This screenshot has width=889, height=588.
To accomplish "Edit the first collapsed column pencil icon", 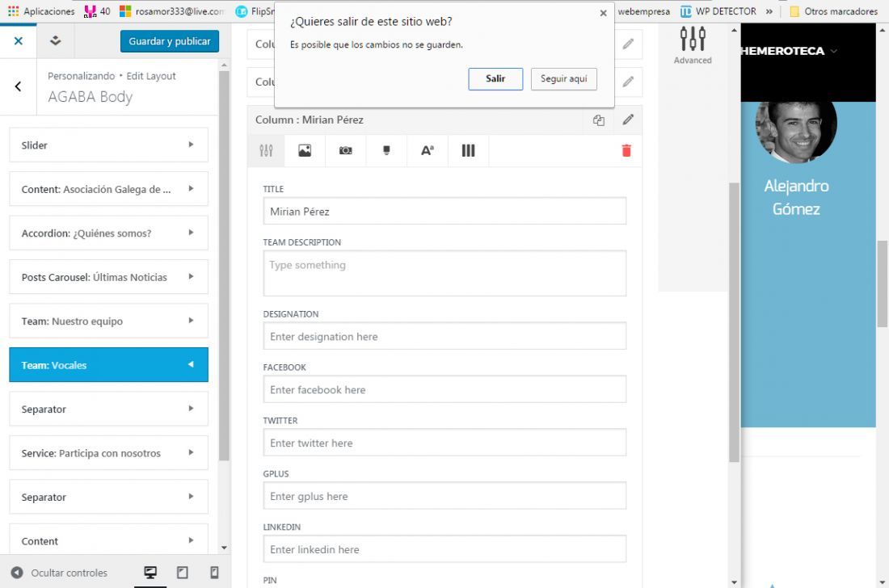I will coord(628,44).
